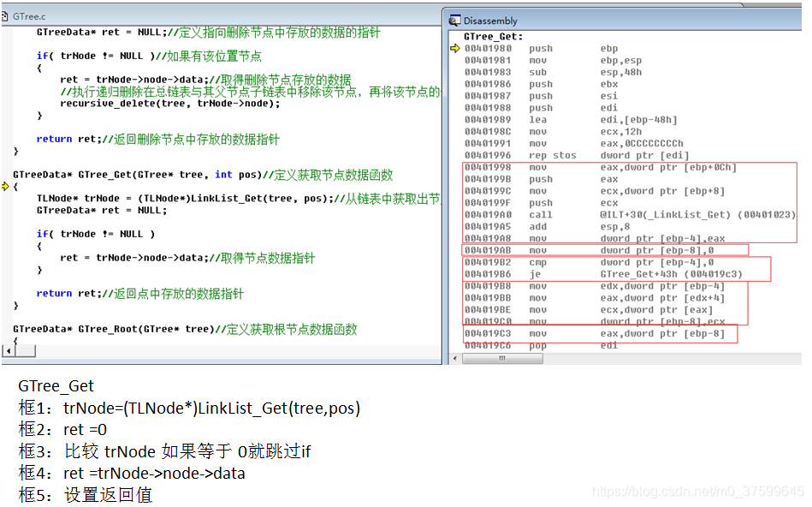This screenshot has width=812, height=507.
Task: Click the 'ret = trNode->node->data;//取得节点数据指针' line
Action: click(x=187, y=258)
